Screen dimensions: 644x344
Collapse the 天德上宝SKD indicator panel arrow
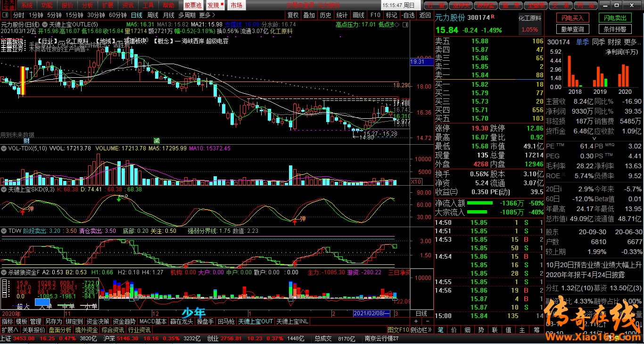pyautogui.click(x=4, y=189)
